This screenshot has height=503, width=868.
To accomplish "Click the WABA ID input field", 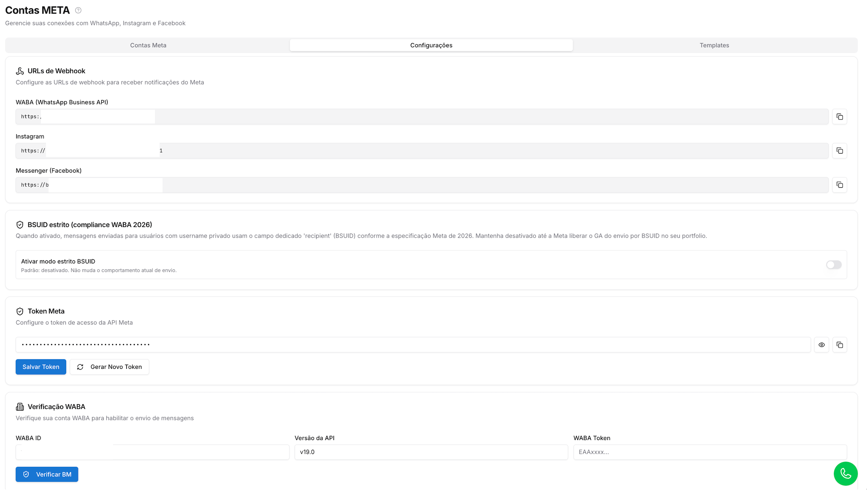I will [x=152, y=452].
